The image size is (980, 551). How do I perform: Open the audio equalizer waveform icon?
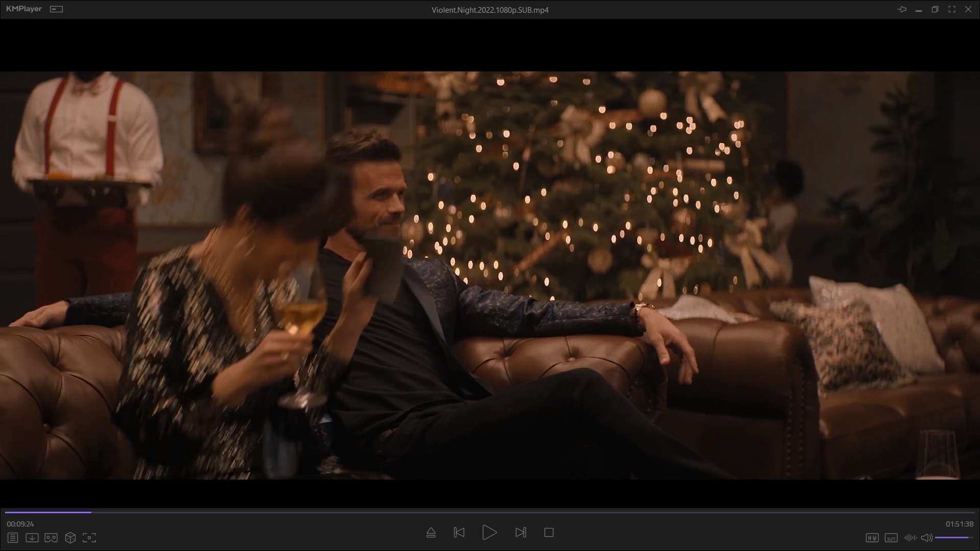point(910,538)
